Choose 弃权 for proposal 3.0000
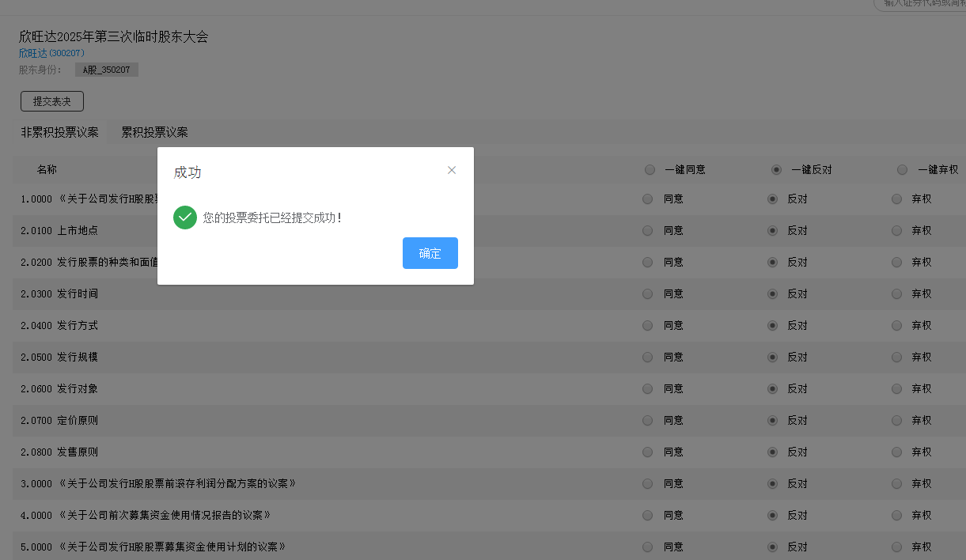Screen dimensions: 966x560 [896, 483]
